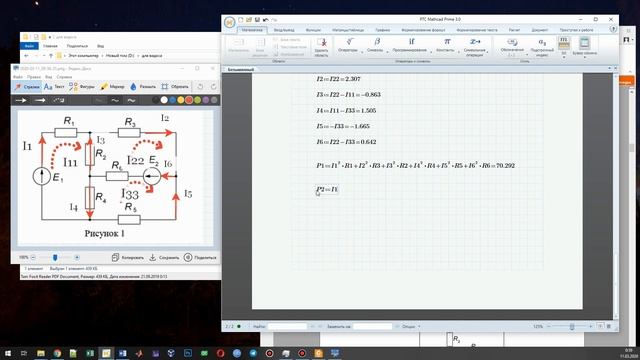The image size is (640, 360).
Task: Click the Replace with input field in Mathcad
Action: pos(372,326)
